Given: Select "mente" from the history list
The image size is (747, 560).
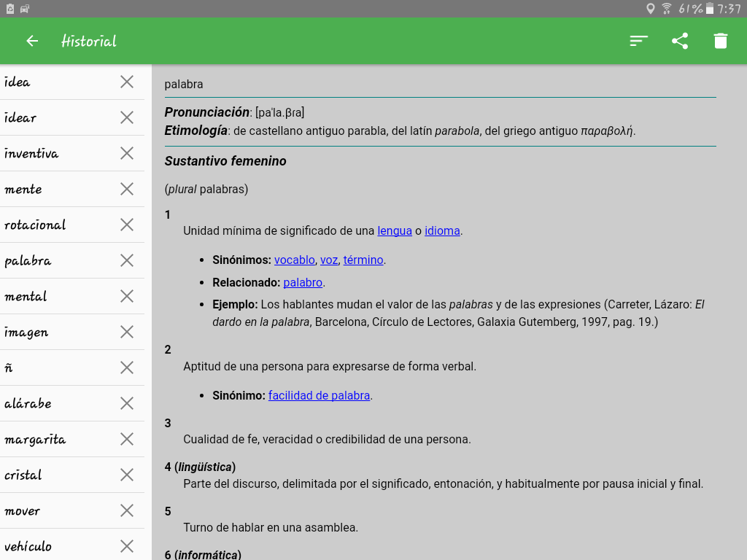Looking at the screenshot, I should tap(44, 189).
